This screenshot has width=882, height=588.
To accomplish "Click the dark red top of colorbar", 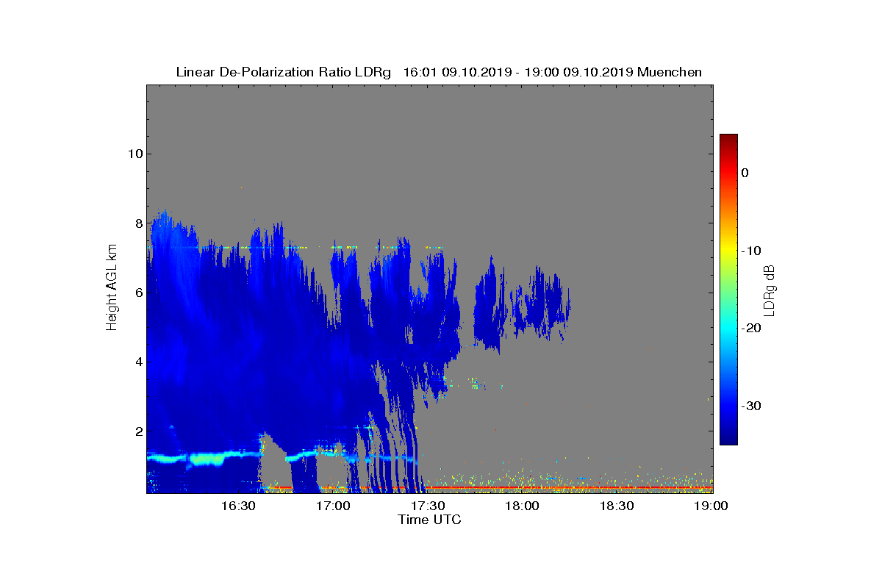I will [728, 140].
